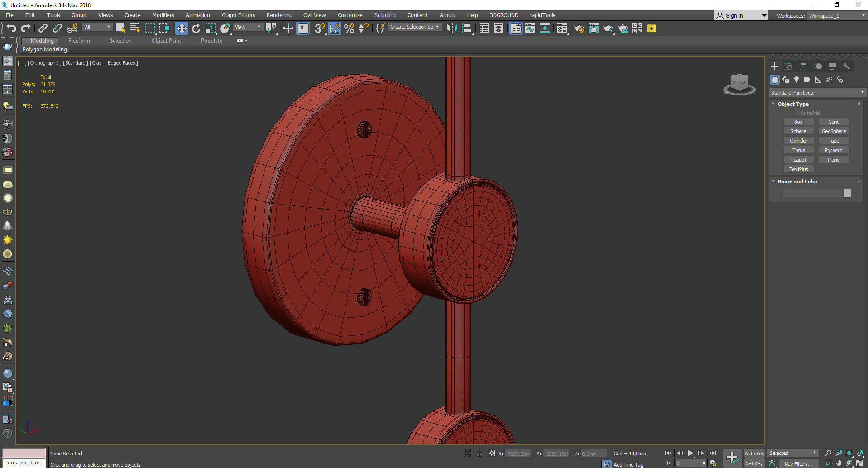This screenshot has height=468, width=868.
Task: Click the Play Animation button
Action: (x=691, y=453)
